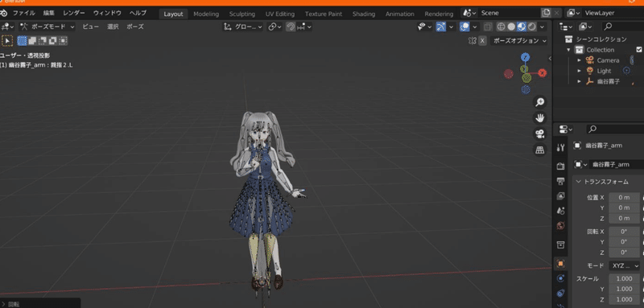The height and width of the screenshot is (308, 644).
Task: Create new scene with copy icon
Action: click(546, 13)
